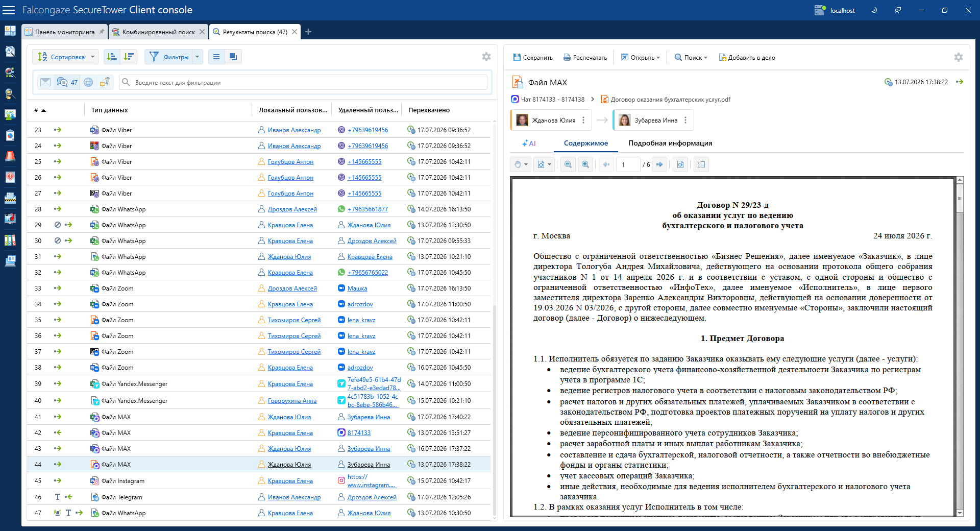Open the 8174133 link in row 42
The height and width of the screenshot is (531, 980).
(359, 433)
